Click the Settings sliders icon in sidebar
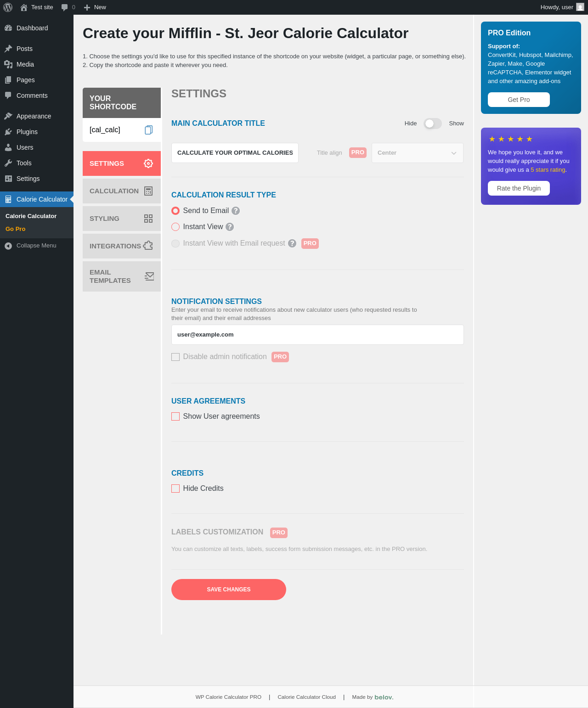The height and width of the screenshot is (708, 588). click(8, 179)
